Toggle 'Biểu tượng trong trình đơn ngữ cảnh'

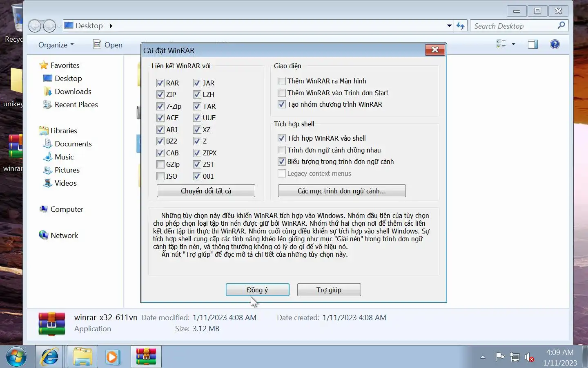282,162
